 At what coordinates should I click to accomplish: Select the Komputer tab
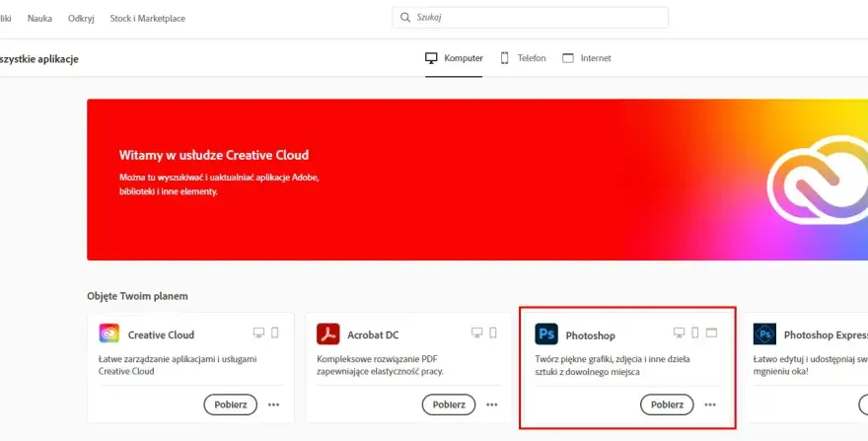coord(454,58)
